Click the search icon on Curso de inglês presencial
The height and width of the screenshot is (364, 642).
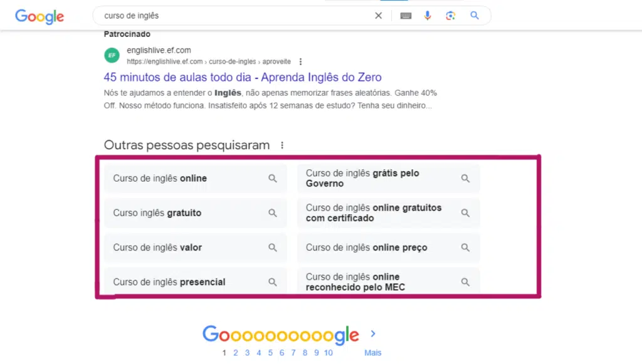click(273, 282)
